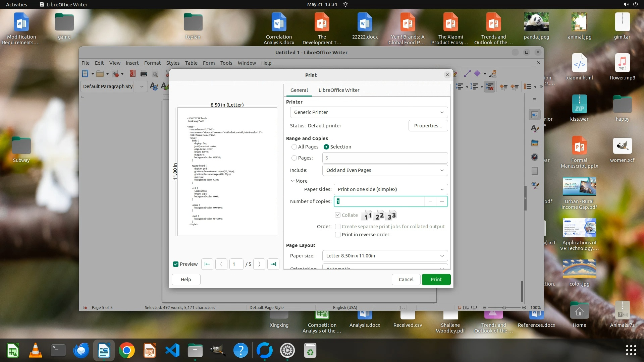Increase number of copies with plus
This screenshot has height=362, width=644.
pos(442,201)
